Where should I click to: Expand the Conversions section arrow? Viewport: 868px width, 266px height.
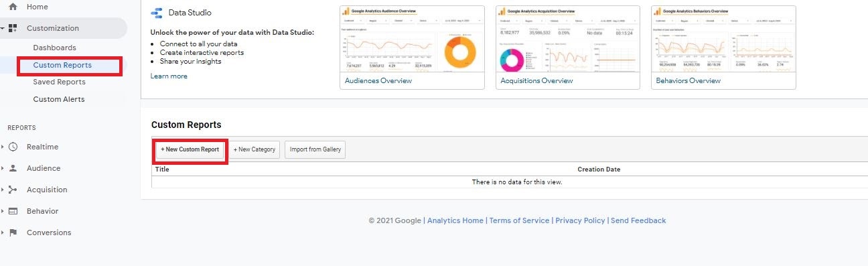click(x=3, y=232)
